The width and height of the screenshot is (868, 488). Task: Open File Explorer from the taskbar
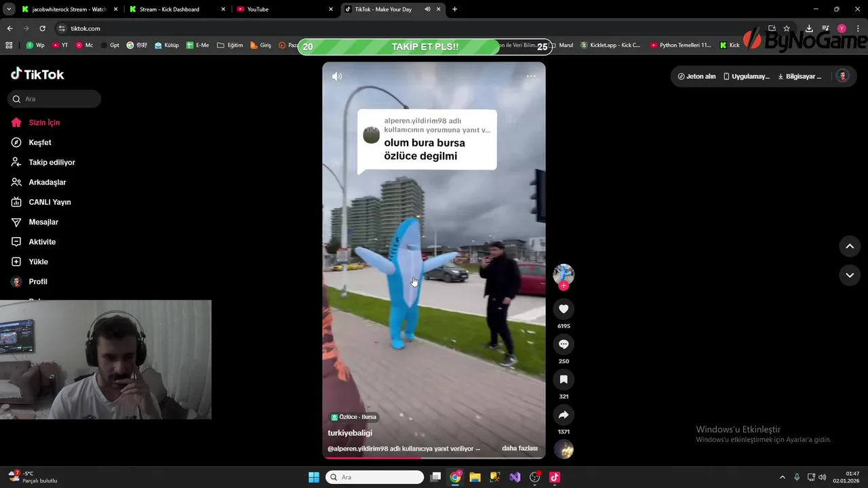(475, 477)
